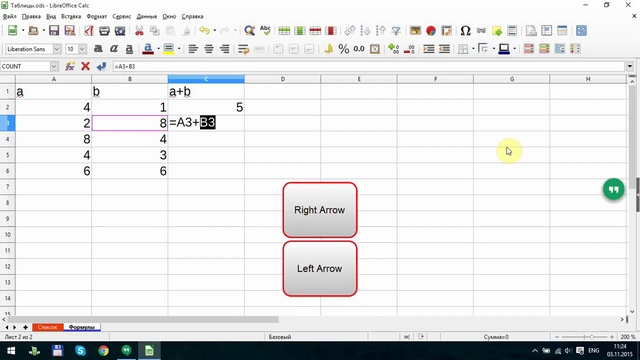
Task: Open the font size 10 dropdown
Action: pyautogui.click(x=82, y=49)
